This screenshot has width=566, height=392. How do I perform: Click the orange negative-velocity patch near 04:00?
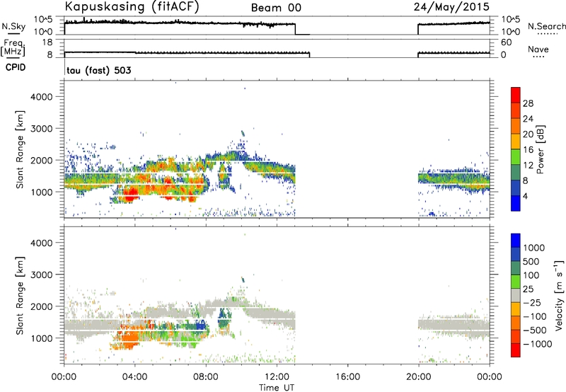coord(129,340)
